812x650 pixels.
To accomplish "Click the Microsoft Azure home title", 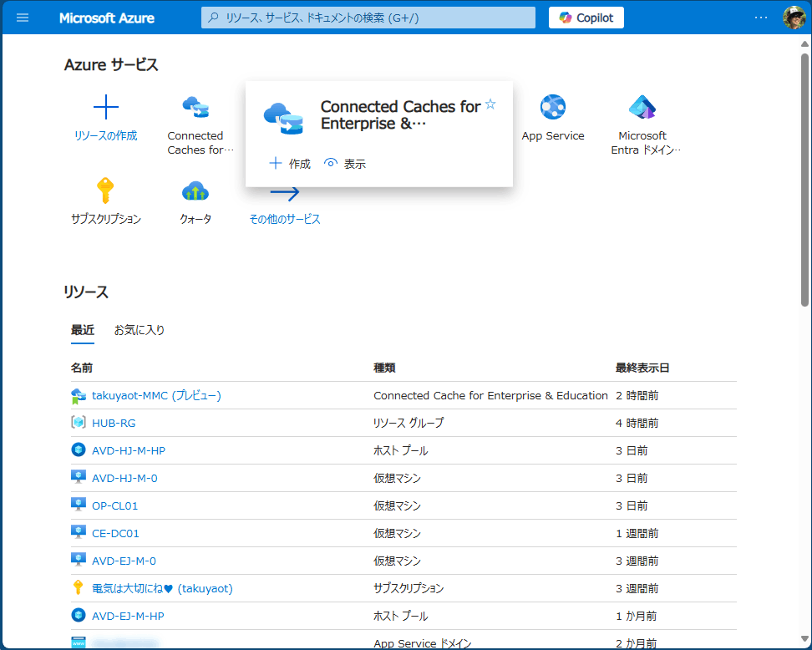I will (107, 18).
